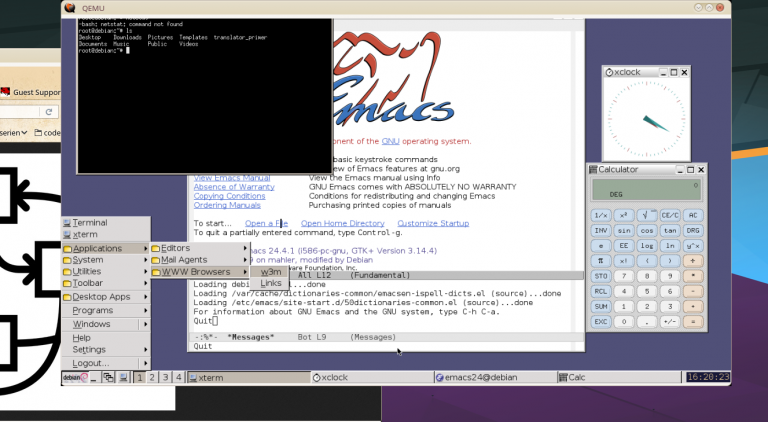Switch to workspace 1 in the pager
Screen dimensions: 768x422
pos(140,377)
